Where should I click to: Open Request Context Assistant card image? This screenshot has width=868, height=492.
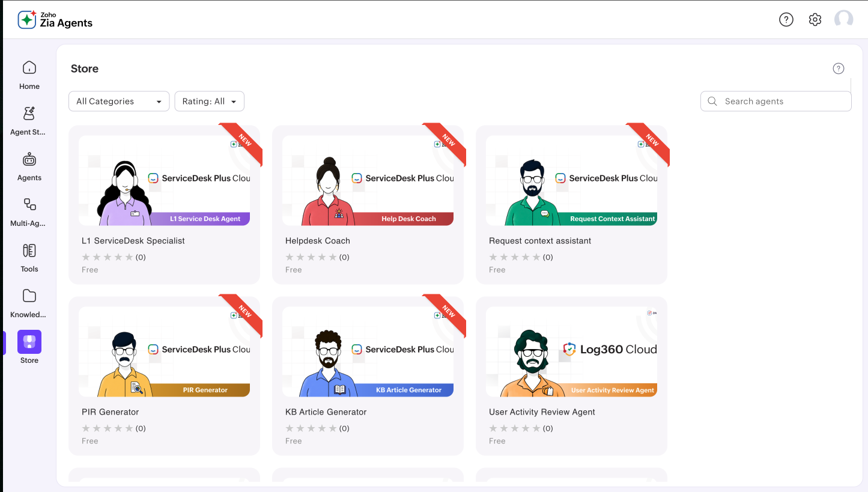click(571, 180)
